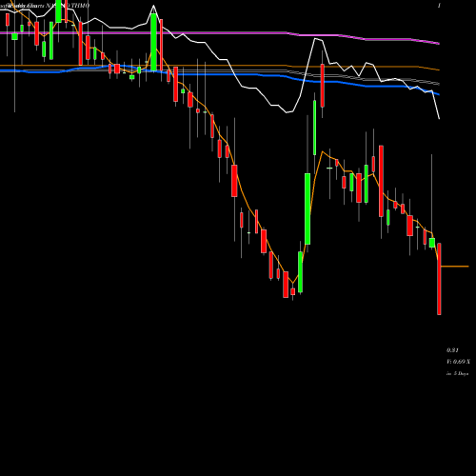Select the tall green rebound candle after the lowest point
Image resolution: width=476 pixels, height=476 pixels.
coord(307,208)
